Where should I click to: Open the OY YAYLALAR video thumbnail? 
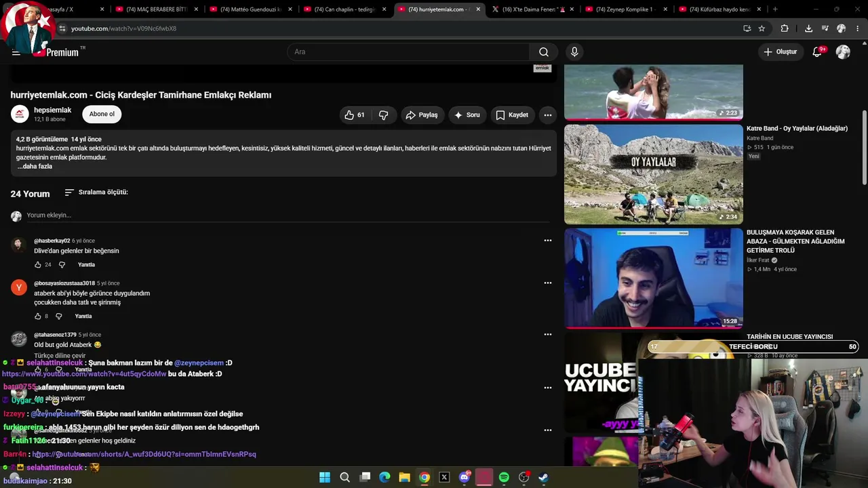point(654,174)
